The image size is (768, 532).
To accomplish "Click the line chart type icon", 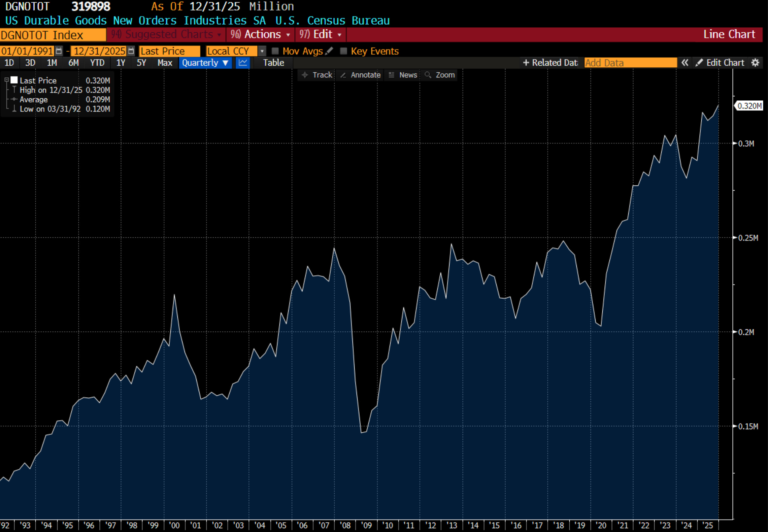I will point(242,63).
